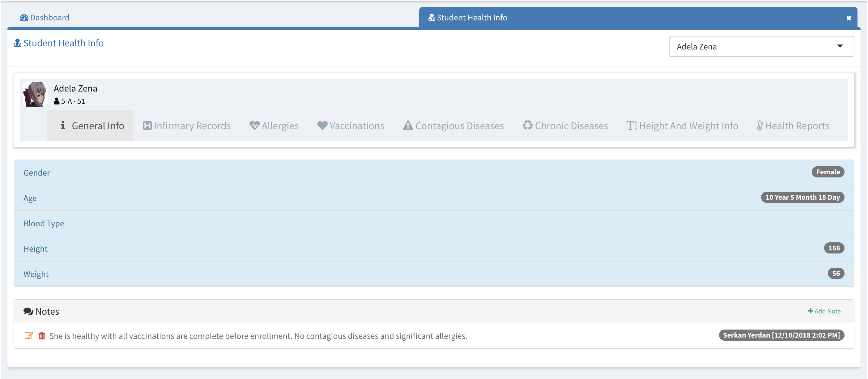
Task: Click the edit note pencil icon
Action: click(29, 335)
